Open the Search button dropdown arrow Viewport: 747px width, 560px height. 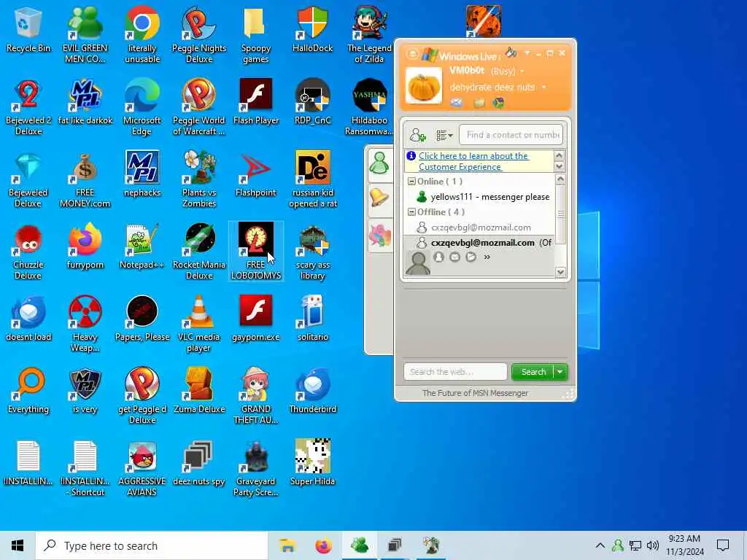pyautogui.click(x=560, y=372)
